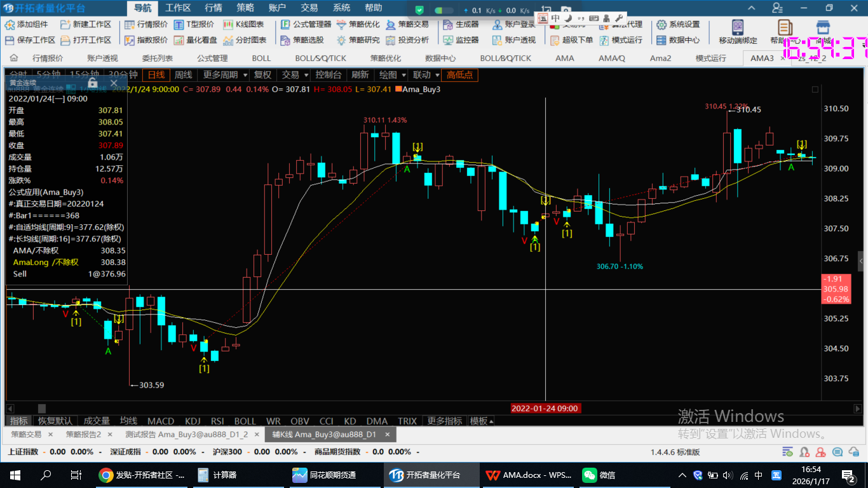Expand the 更多周期 dropdown
Screen dimensions: 868x488
pos(224,74)
